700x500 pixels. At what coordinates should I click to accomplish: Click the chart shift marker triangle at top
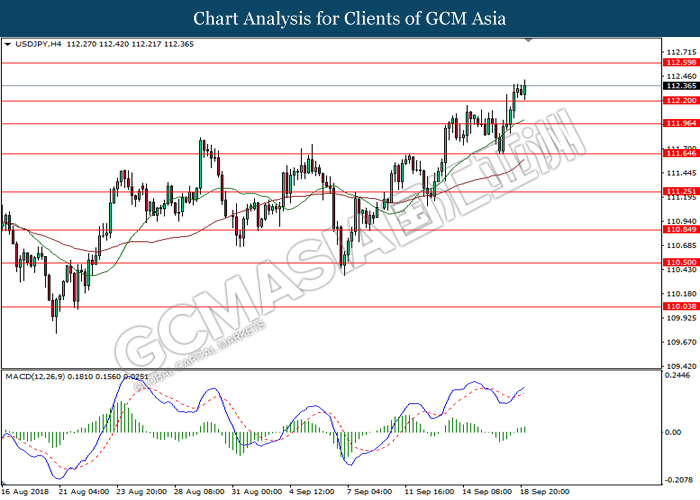529,41
